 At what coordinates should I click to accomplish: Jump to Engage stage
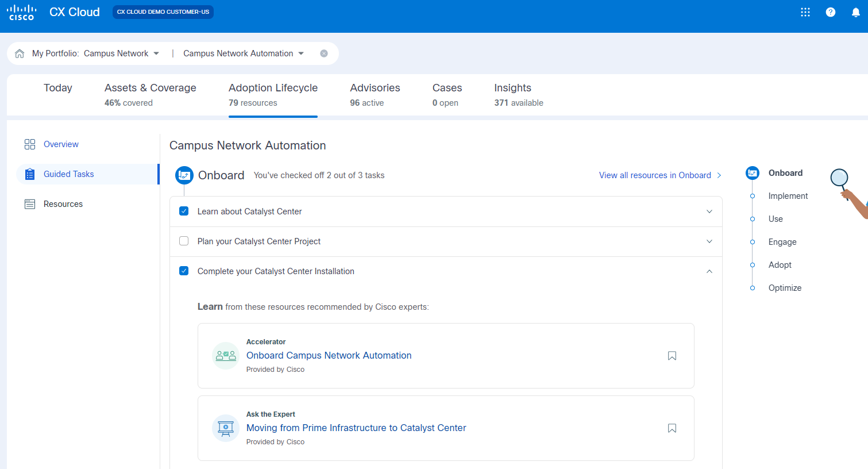pos(782,242)
